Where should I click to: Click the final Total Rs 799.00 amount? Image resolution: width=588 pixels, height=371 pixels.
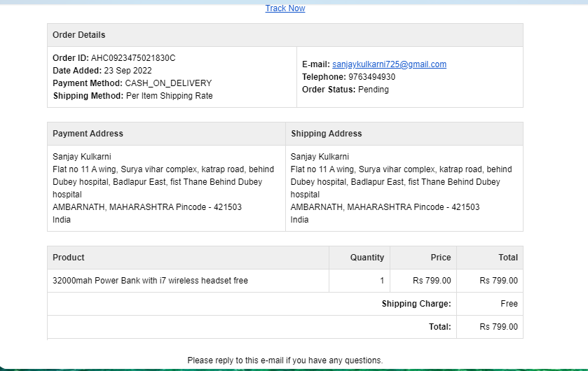pyautogui.click(x=498, y=327)
